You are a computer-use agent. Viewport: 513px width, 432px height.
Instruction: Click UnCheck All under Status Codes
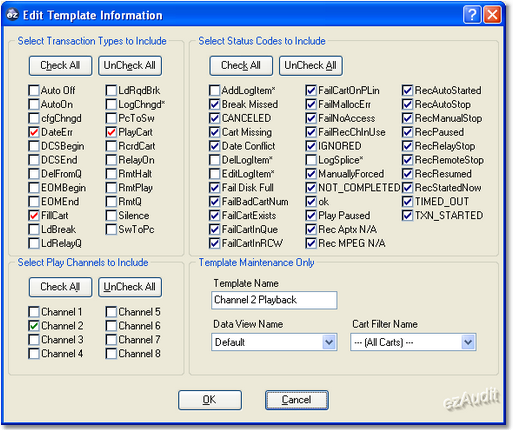(x=310, y=66)
